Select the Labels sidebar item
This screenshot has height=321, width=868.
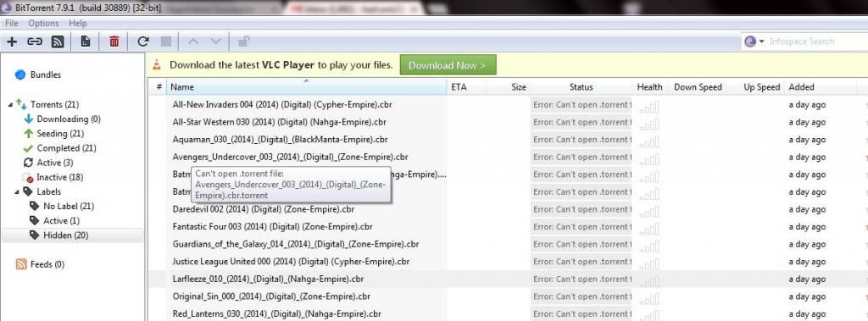[x=48, y=191]
